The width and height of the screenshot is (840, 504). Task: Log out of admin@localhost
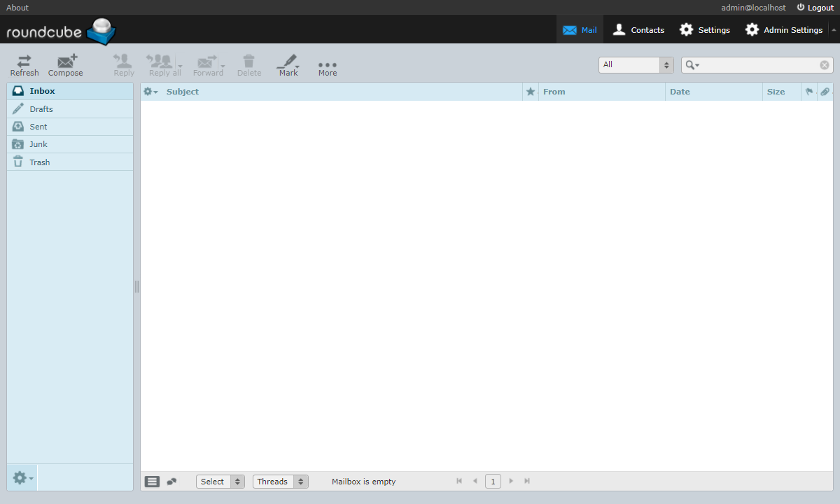(815, 8)
